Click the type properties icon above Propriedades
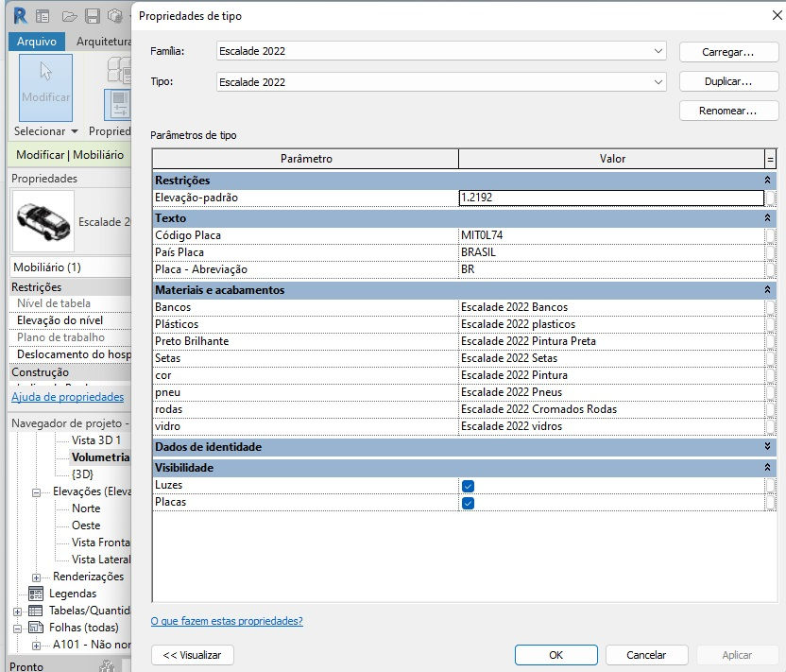Image resolution: width=786 pixels, height=672 pixels. tap(119, 70)
